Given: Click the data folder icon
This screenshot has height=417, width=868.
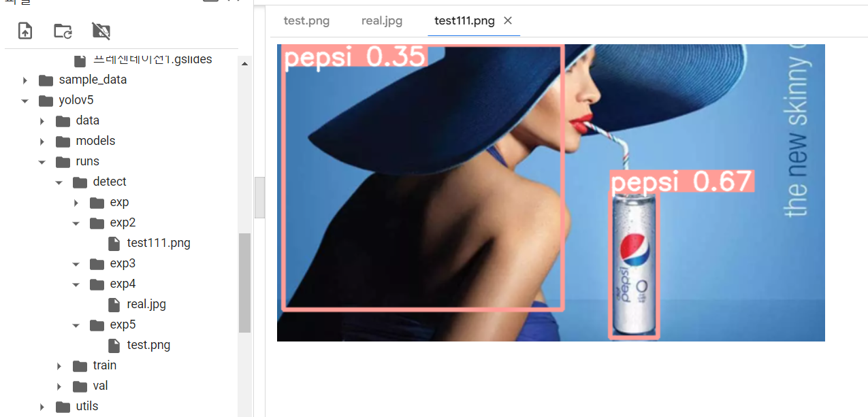Looking at the screenshot, I should tap(63, 121).
